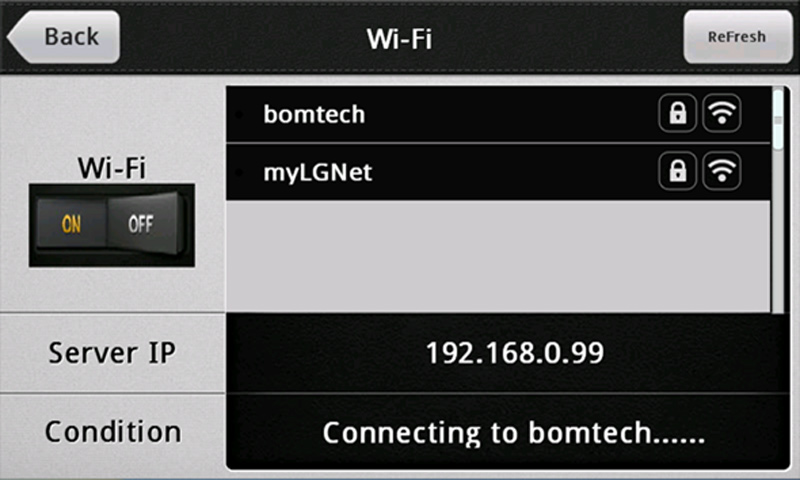Select the myLGNet network entry
Viewport: 800px width, 480px height.
pyautogui.click(x=498, y=172)
